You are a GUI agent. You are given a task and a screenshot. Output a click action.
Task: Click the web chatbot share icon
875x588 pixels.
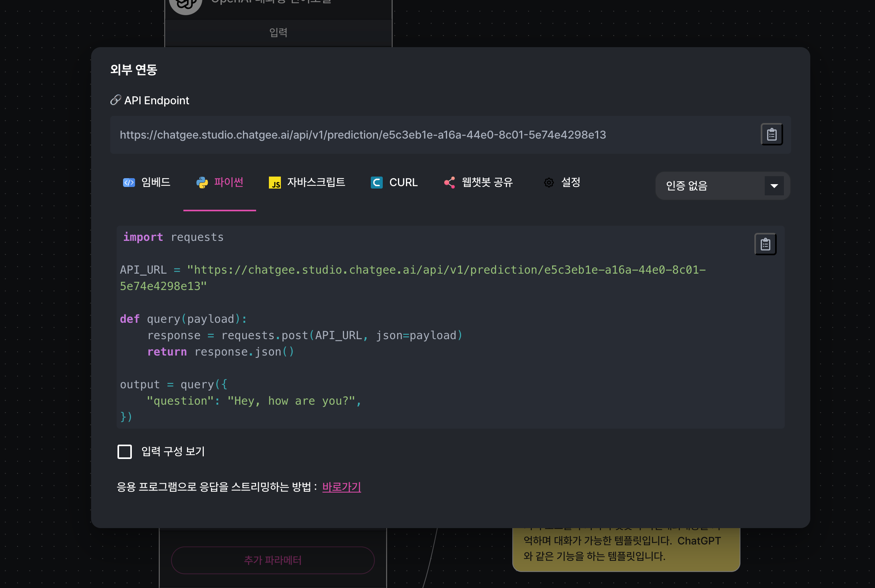tap(449, 183)
